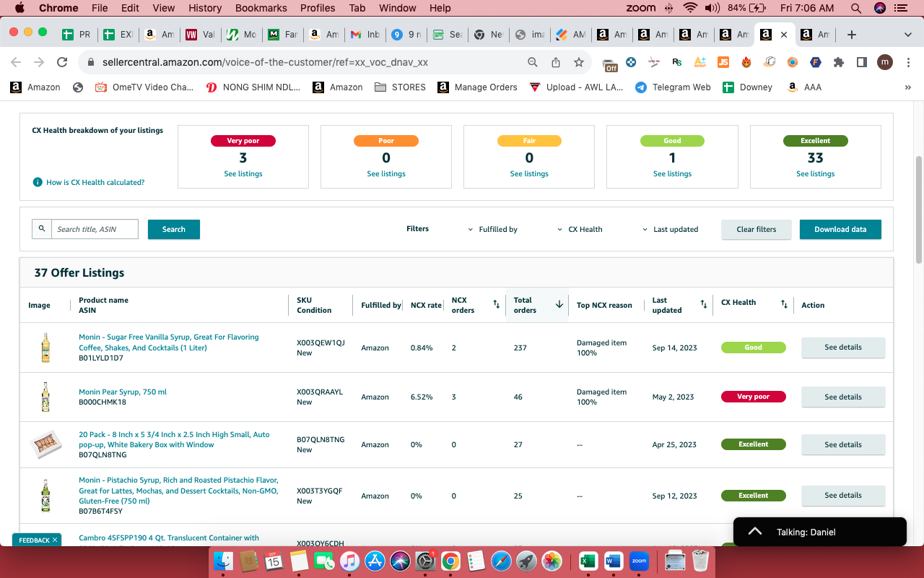
Task: Sort by Last updated column arrows
Action: pyautogui.click(x=704, y=305)
